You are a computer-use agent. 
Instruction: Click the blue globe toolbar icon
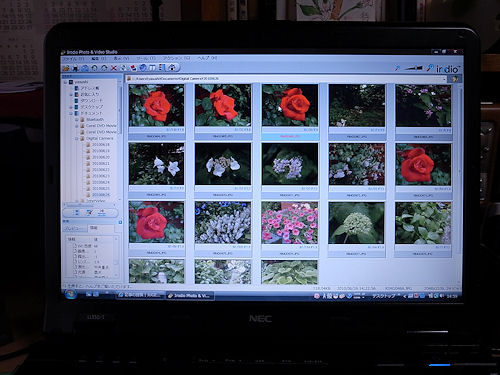143,68
